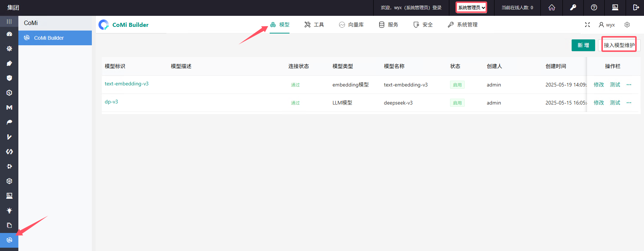Click 修改 for dp-v3 row
Viewport: 644px width, 251px height.
(x=599, y=103)
